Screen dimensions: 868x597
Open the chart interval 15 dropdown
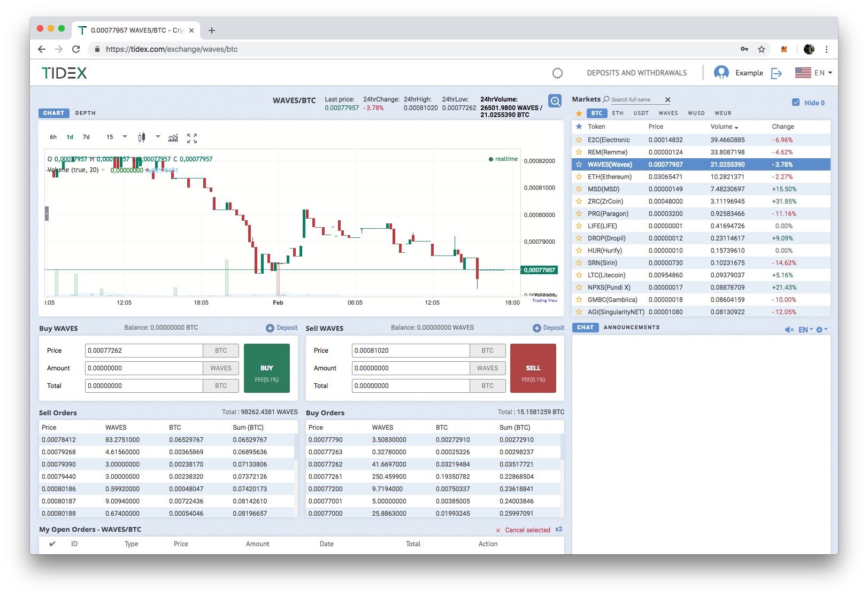click(x=117, y=137)
